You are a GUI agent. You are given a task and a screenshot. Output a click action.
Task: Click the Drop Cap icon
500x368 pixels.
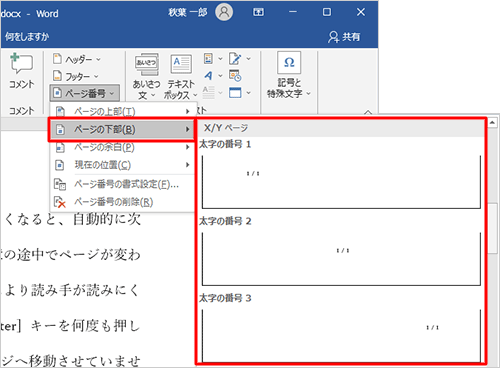(209, 93)
